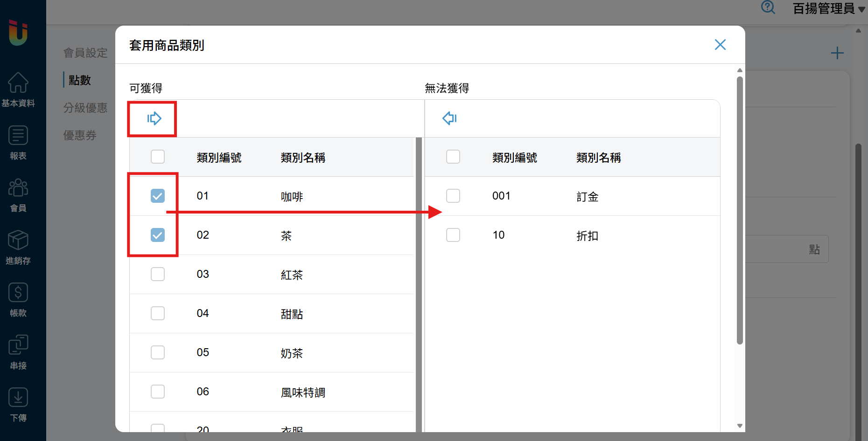Viewport: 868px width, 441px height.
Task: Check the 03 紅茶 category checkbox
Action: 158,274
